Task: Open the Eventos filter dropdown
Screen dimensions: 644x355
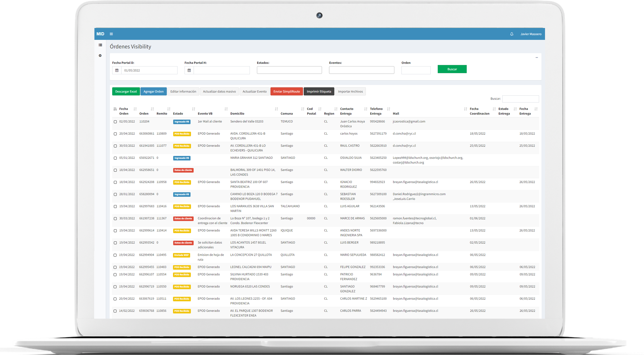Action: (x=361, y=70)
